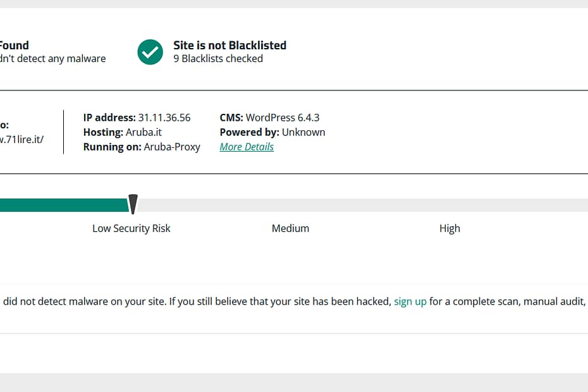The image size is (588, 392).
Task: Click the sign up link
Action: (x=410, y=302)
